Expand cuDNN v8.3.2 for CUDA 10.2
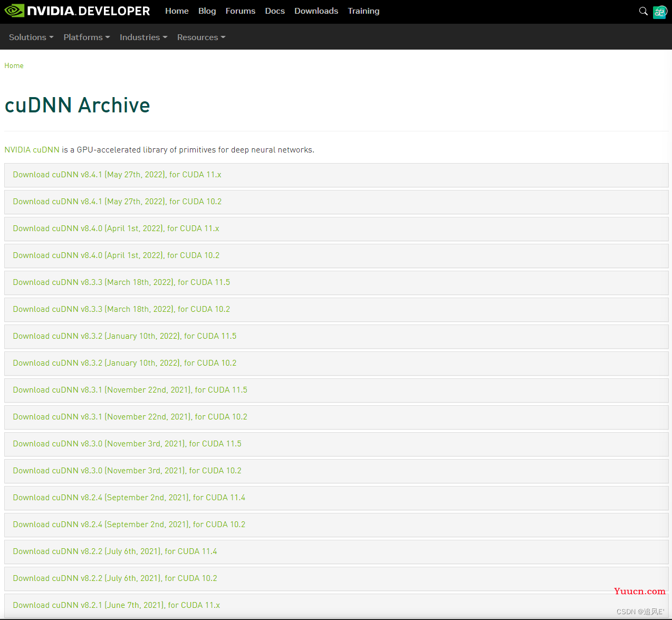Image resolution: width=672 pixels, height=620 pixels. (x=336, y=364)
